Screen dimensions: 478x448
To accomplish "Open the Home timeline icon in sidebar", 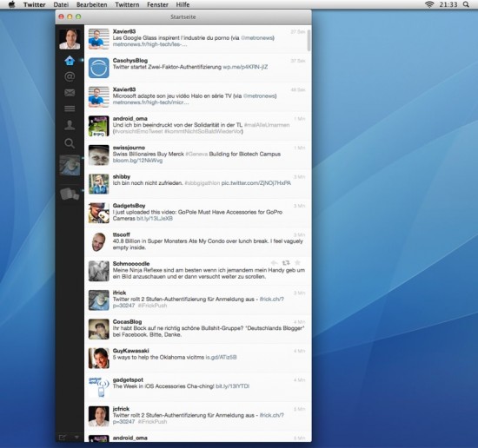I will (x=70, y=61).
